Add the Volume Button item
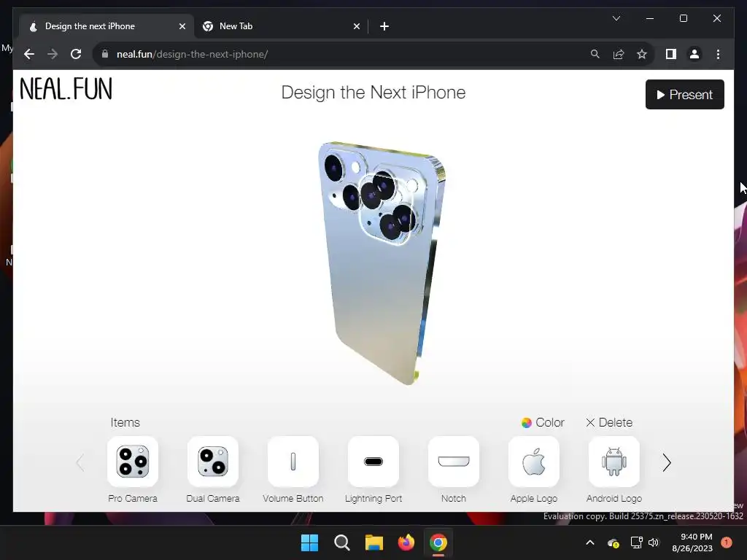The image size is (747, 560). pyautogui.click(x=293, y=461)
